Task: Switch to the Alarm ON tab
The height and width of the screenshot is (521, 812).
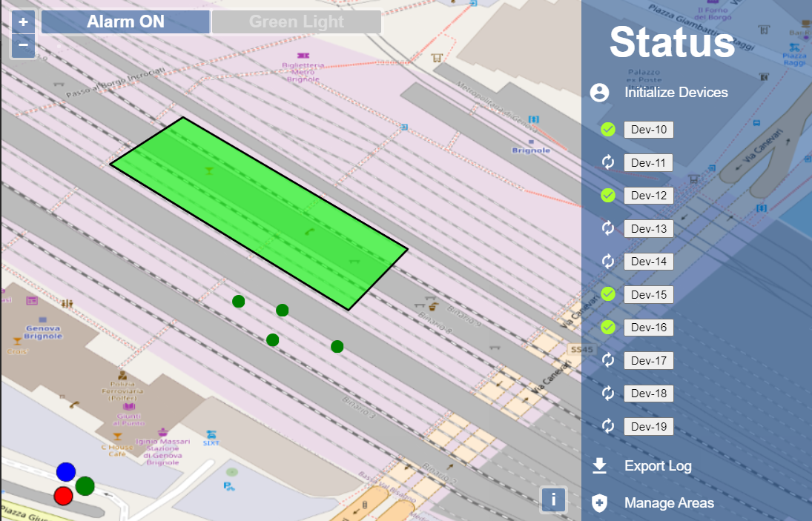Action: pyautogui.click(x=125, y=22)
